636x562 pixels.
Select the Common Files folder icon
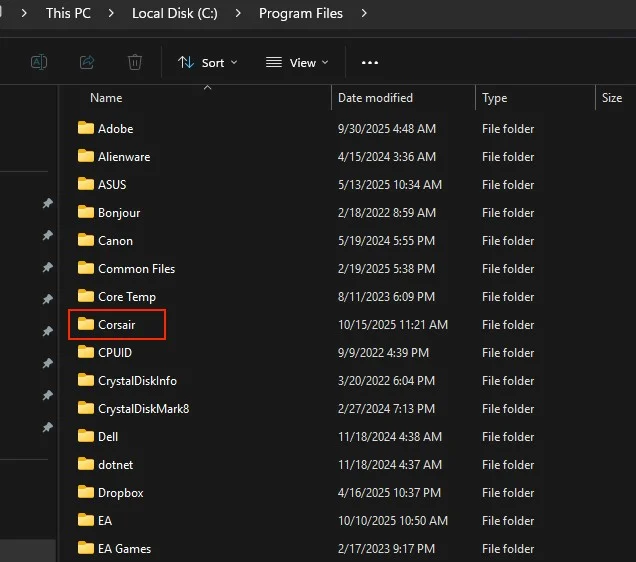(86, 268)
